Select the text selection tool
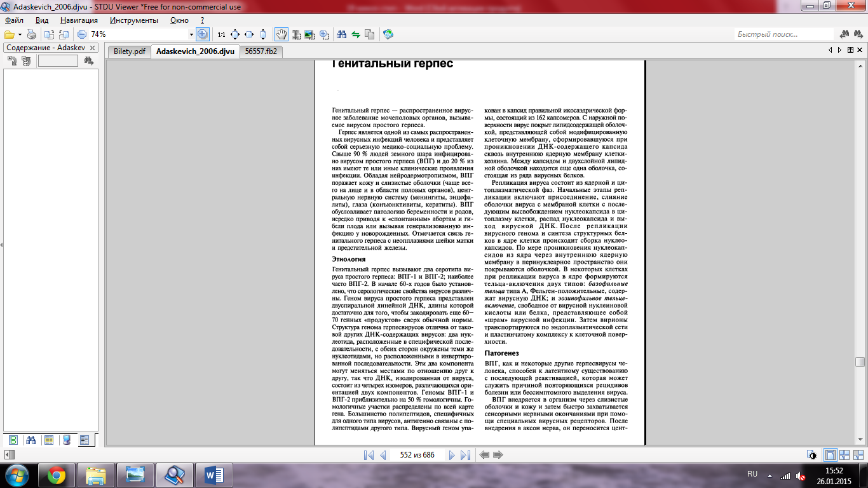The image size is (868, 488). (296, 34)
